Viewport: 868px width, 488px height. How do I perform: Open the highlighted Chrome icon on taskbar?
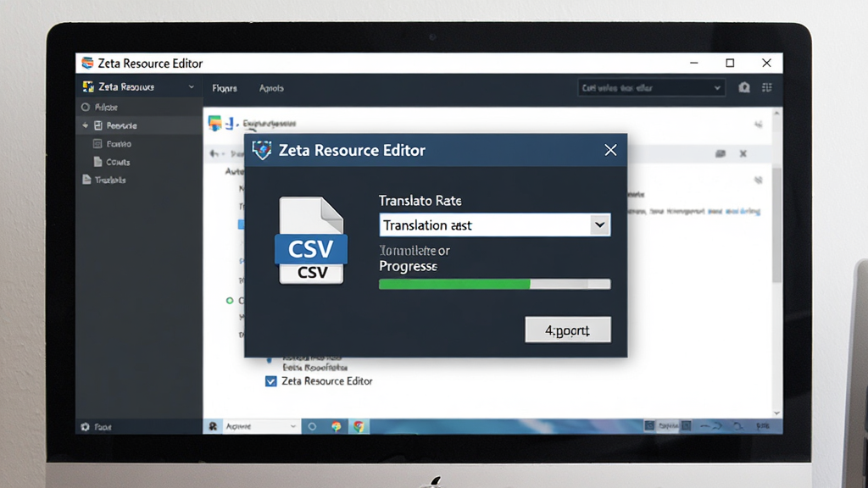[359, 426]
